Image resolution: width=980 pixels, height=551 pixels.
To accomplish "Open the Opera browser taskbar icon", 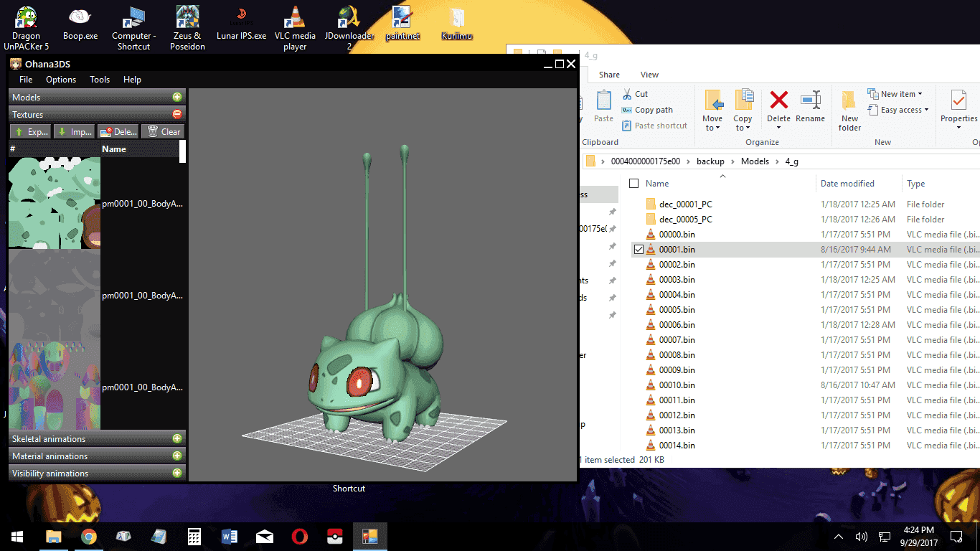I will (299, 536).
